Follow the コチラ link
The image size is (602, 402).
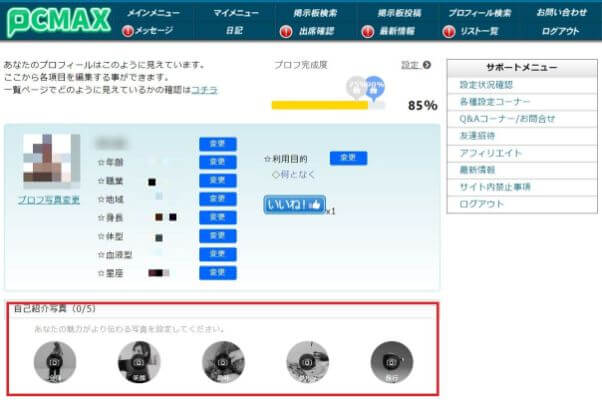coord(204,90)
